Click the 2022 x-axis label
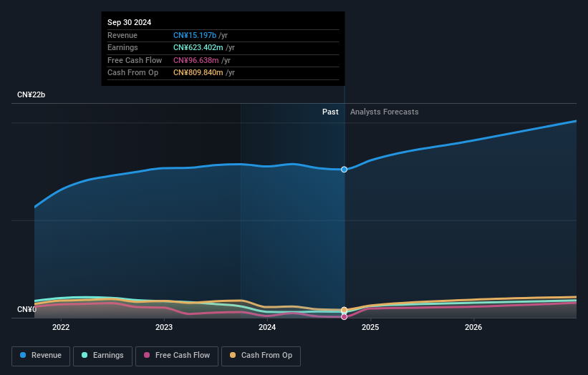588x375 pixels. (x=61, y=328)
